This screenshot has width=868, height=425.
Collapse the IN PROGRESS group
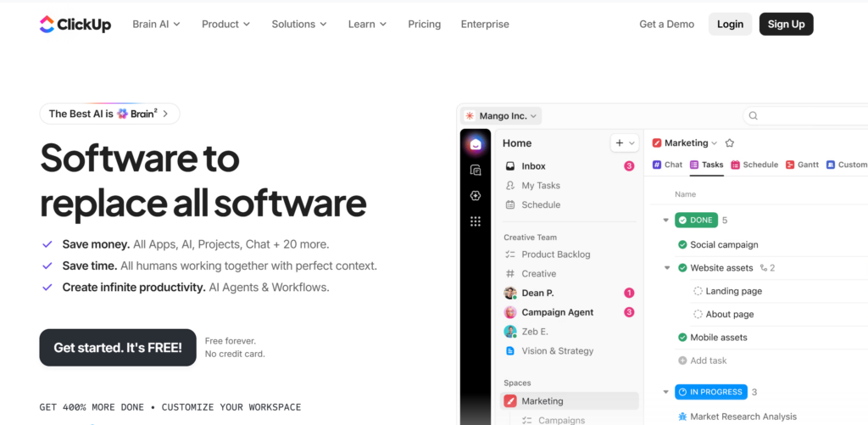tap(666, 392)
